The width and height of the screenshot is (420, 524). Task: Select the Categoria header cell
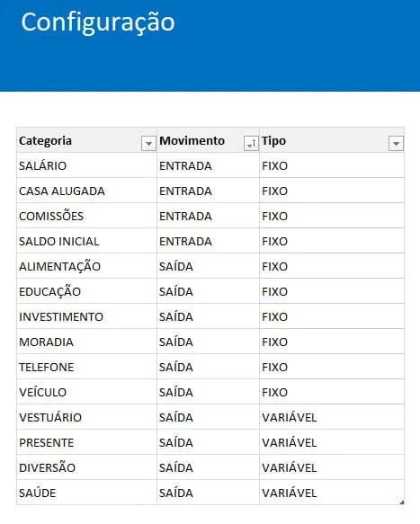86,140
